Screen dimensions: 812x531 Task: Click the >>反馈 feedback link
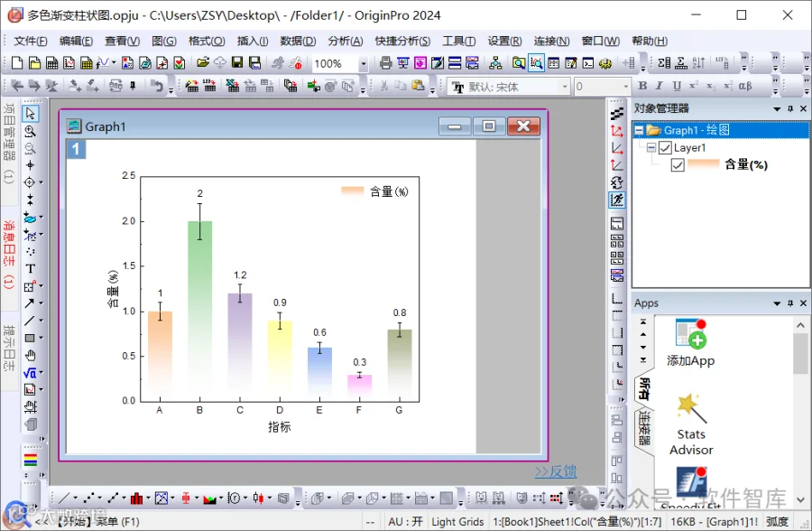click(556, 471)
